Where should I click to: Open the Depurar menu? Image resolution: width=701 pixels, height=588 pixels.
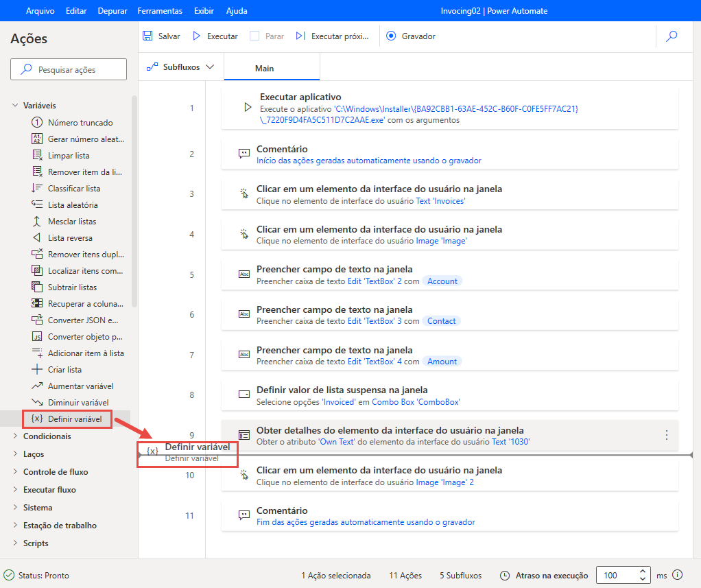click(x=112, y=11)
